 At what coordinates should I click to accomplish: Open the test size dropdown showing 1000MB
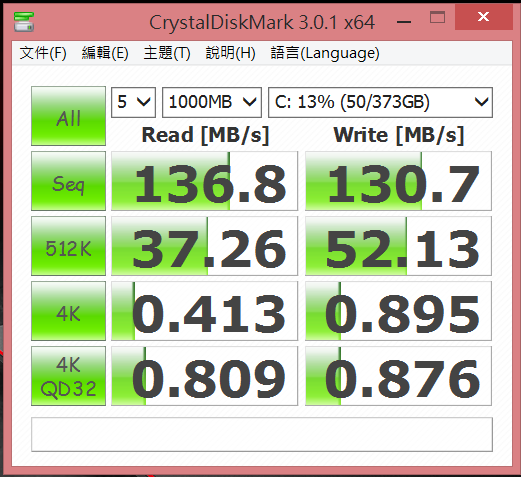click(x=212, y=102)
